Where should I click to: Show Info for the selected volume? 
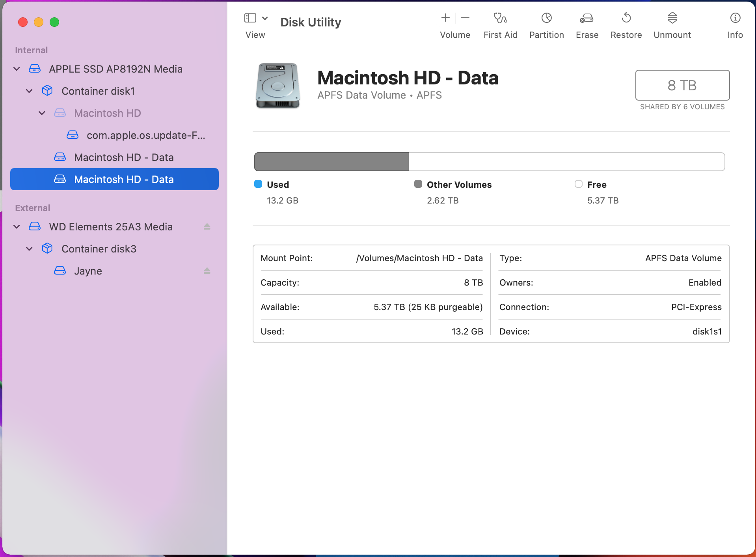tap(735, 18)
